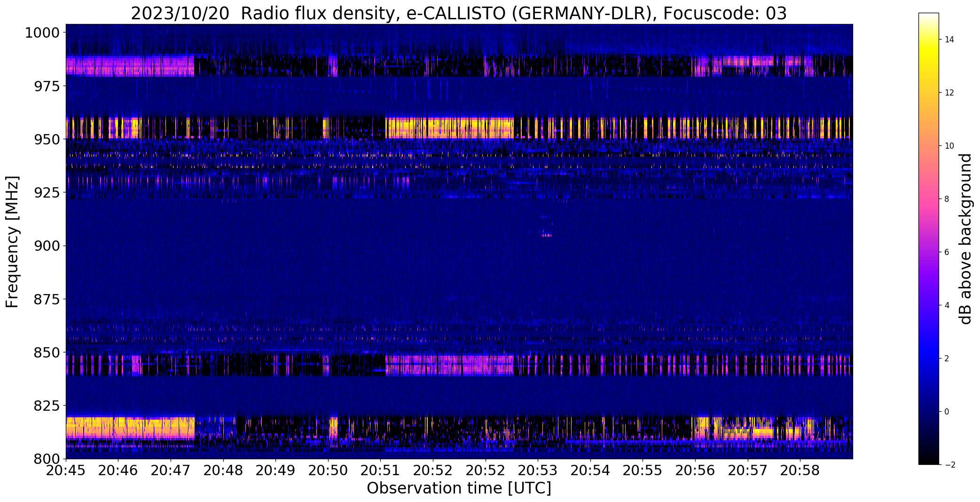The width and height of the screenshot is (980, 502).
Task: Click the black bottom end of the colorbar
Action: coord(929,460)
